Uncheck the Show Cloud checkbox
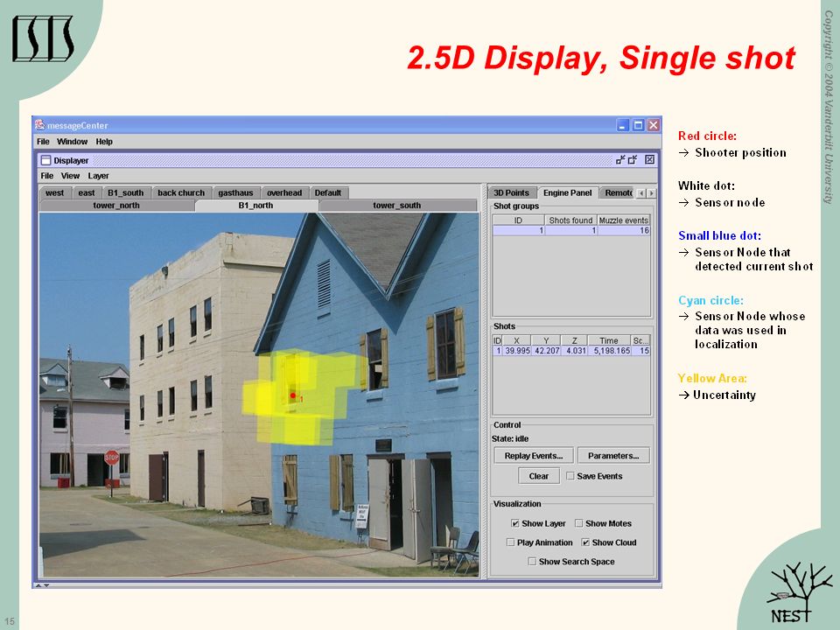 coord(585,542)
